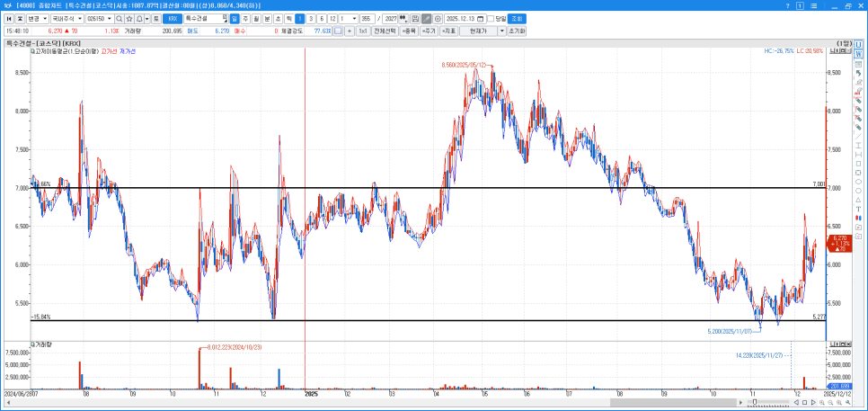Expand the stock code 026150 dropdown
This screenshot has height=411, width=868.
108,18
